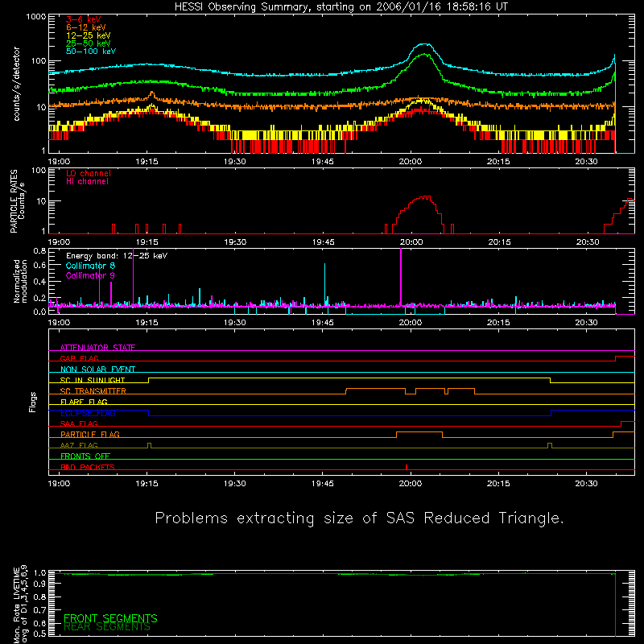Click the tall magenta Collimator 9 spike before 20:00
644x644 pixels.
(401, 277)
